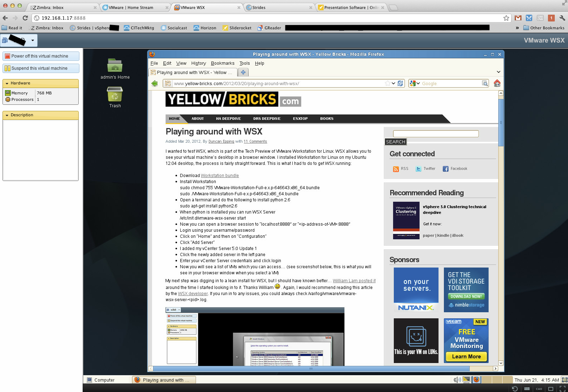The image size is (568, 392).
Task: Open the Horizon bookmark in Chrome
Action: tap(205, 28)
